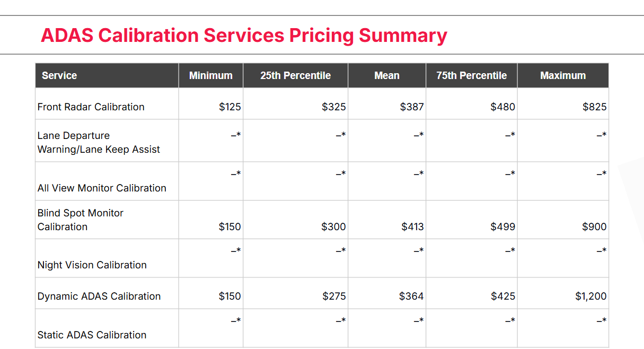The image size is (644, 349).
Task: Select the All View Monitor Calibration label
Action: pos(102,188)
